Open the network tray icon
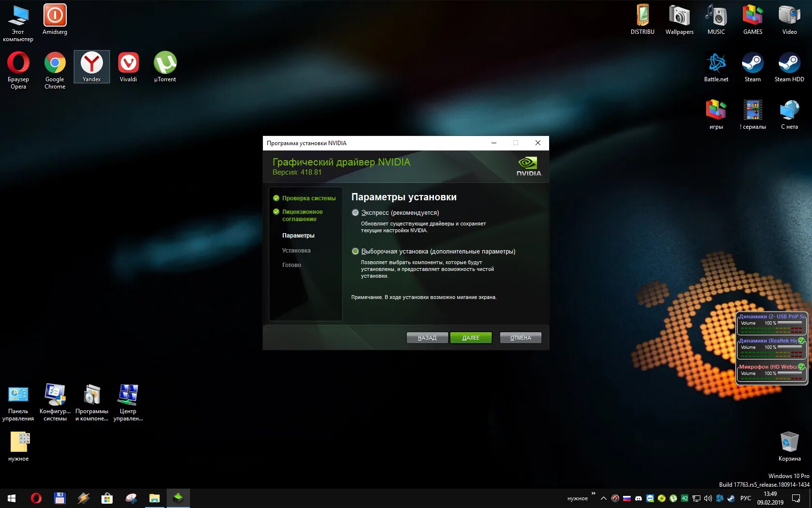 [x=696, y=498]
